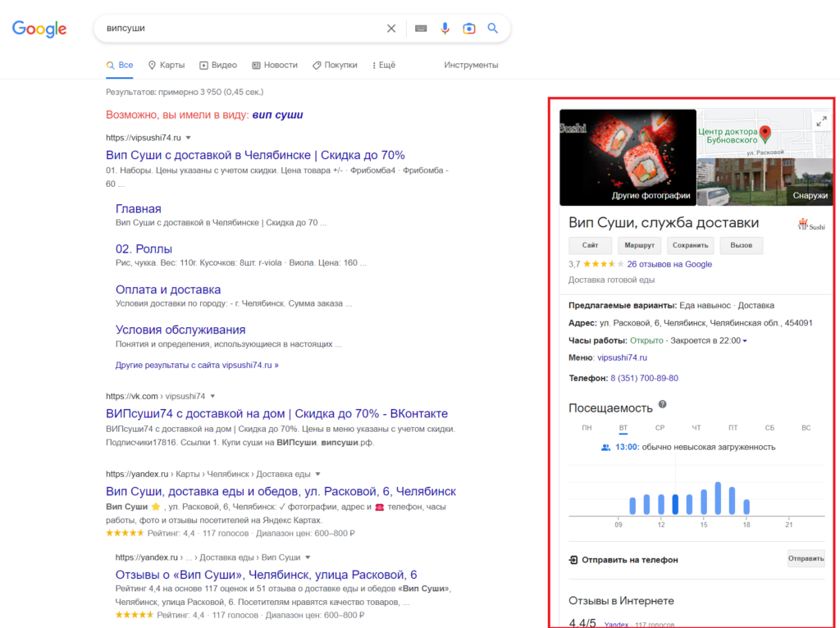
Task: Open the sushi photo Другие фотографии
Action: (628, 157)
